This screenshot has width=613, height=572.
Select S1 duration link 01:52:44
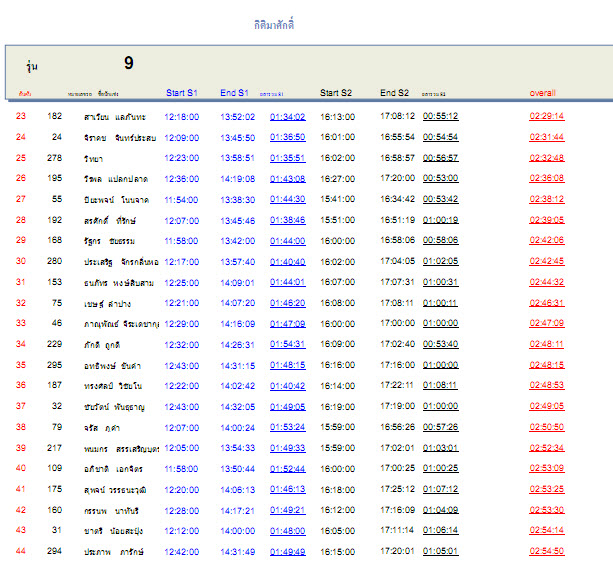(x=287, y=468)
